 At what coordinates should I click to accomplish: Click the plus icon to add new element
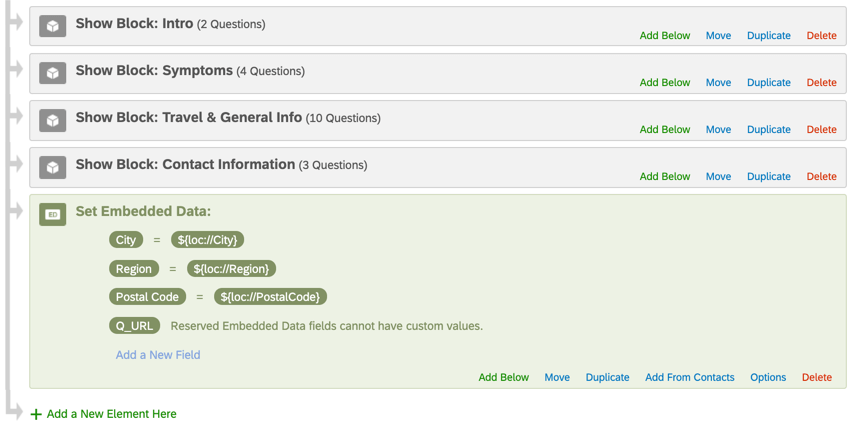(36, 414)
